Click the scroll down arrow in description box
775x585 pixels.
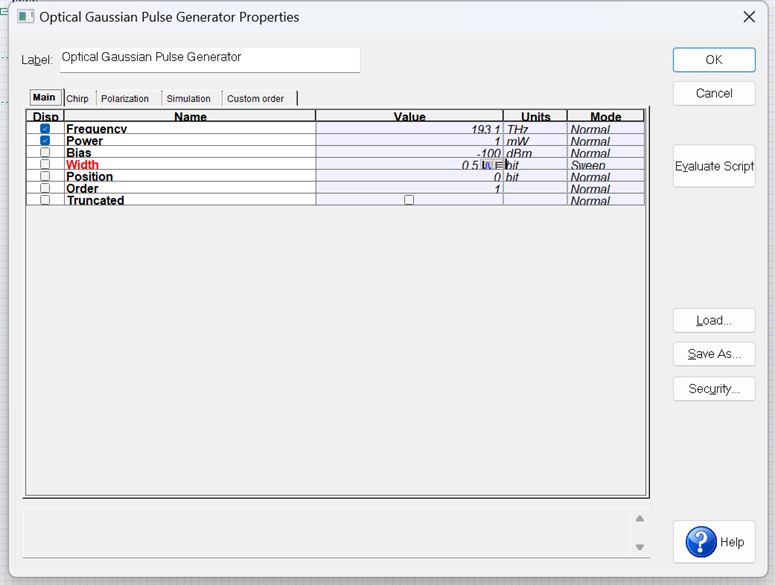click(x=640, y=547)
